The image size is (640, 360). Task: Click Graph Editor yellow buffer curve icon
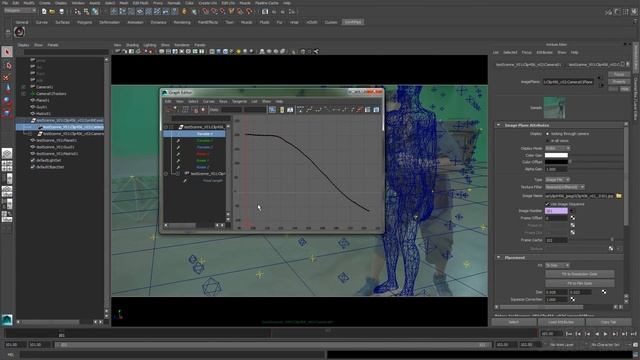click(282, 109)
